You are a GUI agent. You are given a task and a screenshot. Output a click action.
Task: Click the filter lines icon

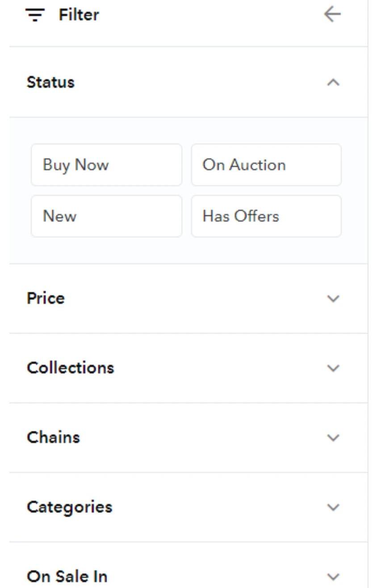34,15
